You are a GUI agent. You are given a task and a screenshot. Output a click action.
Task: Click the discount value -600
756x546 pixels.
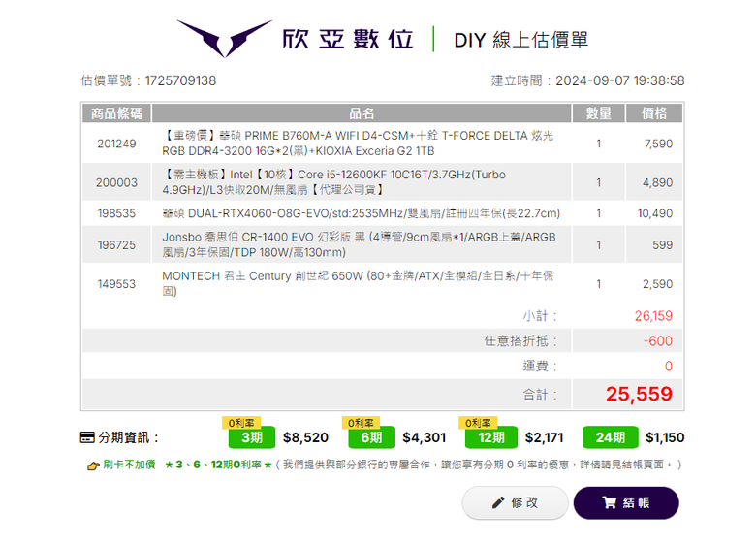click(x=658, y=341)
